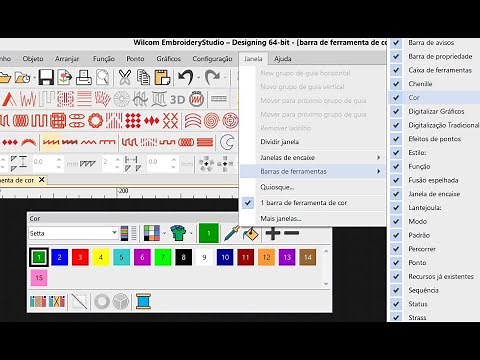Image resolution: width=480 pixels, height=360 pixels.
Task: Open the Janela menu
Action: click(x=253, y=59)
